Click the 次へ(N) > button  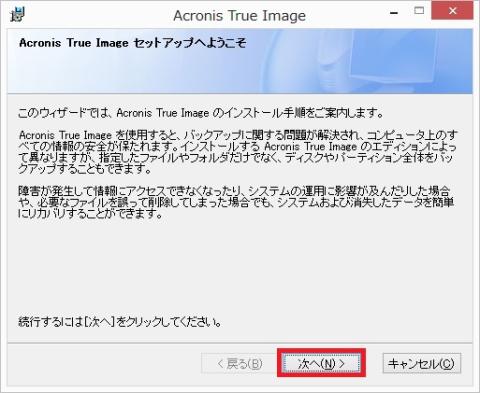[321, 363]
